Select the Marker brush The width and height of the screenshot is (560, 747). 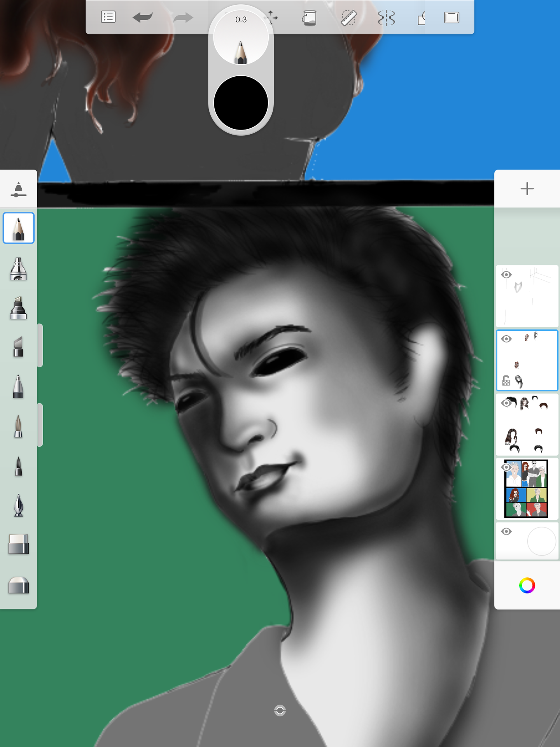coord(18,308)
